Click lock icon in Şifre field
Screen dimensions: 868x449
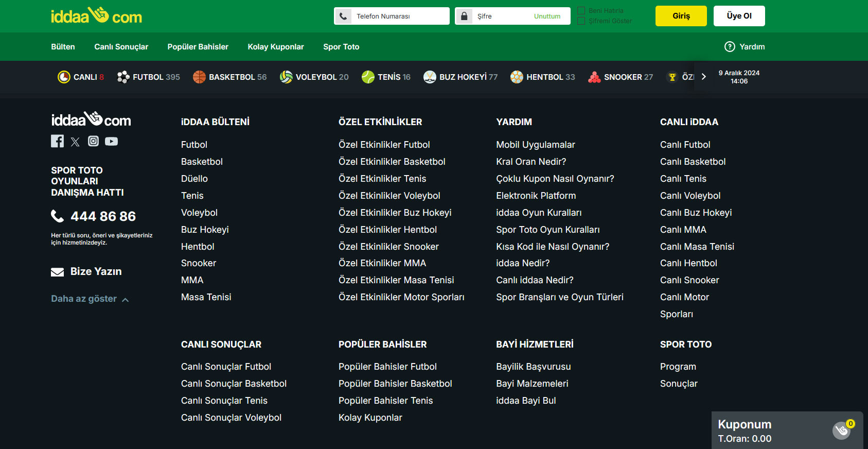464,16
